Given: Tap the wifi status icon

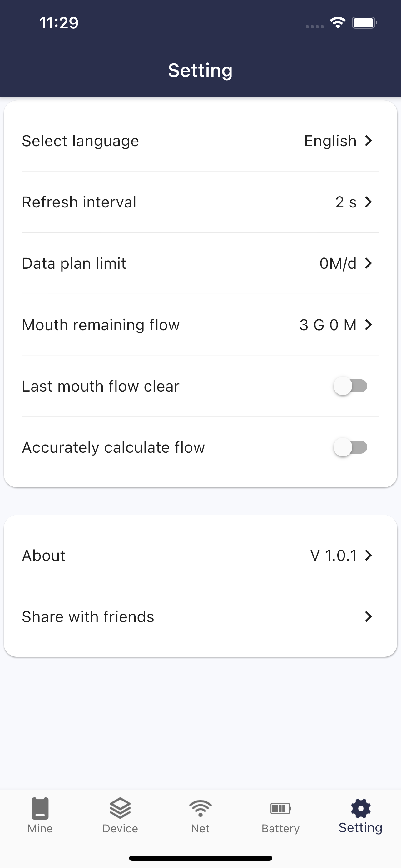Looking at the screenshot, I should pos(338,23).
